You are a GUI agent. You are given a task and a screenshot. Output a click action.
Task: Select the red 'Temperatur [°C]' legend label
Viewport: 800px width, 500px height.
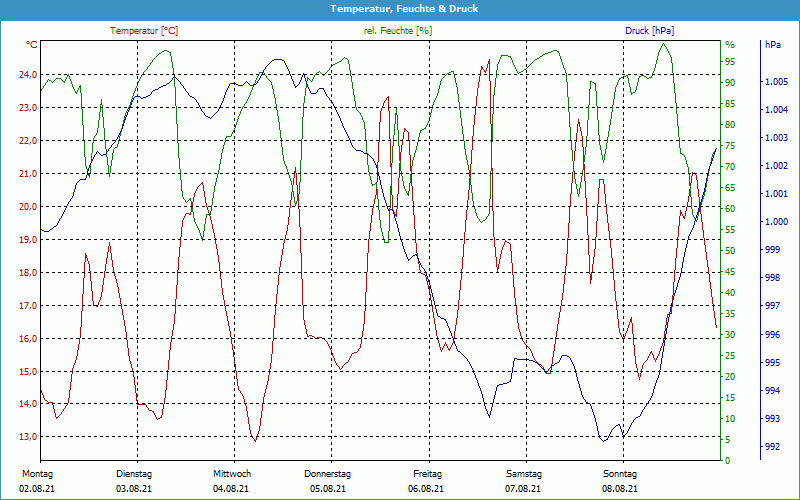pos(144,31)
